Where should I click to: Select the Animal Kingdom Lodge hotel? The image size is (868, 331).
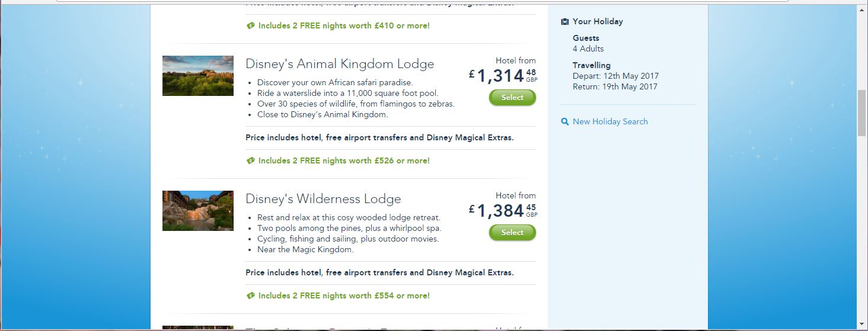[x=512, y=98]
